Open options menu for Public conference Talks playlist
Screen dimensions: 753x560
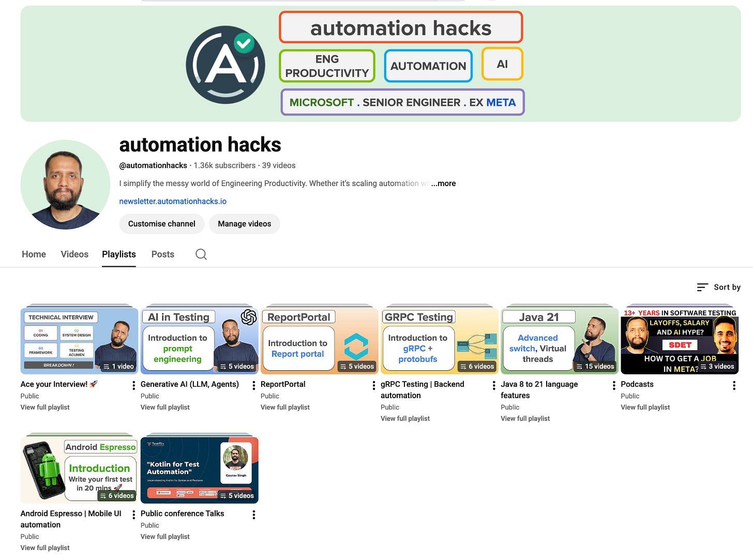[253, 514]
